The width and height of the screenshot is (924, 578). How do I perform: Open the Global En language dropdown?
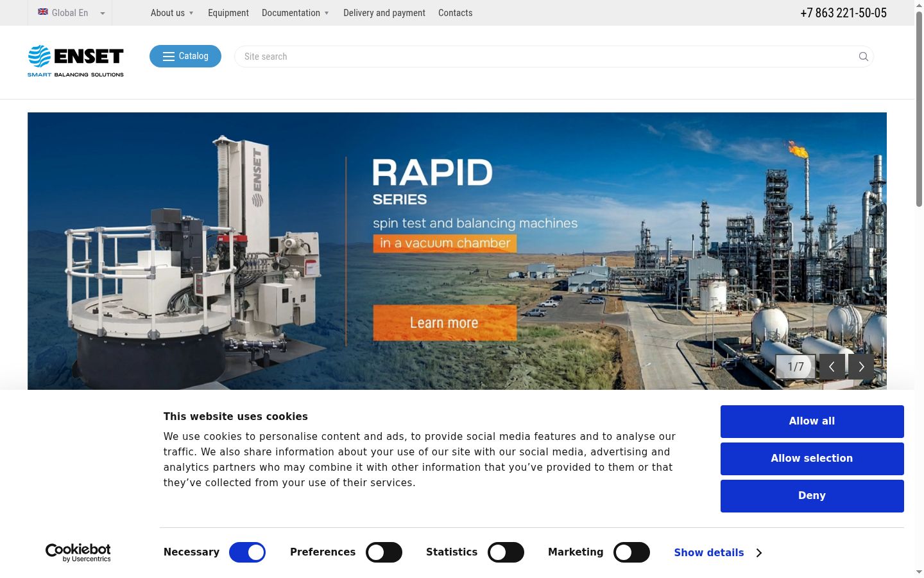tap(70, 13)
